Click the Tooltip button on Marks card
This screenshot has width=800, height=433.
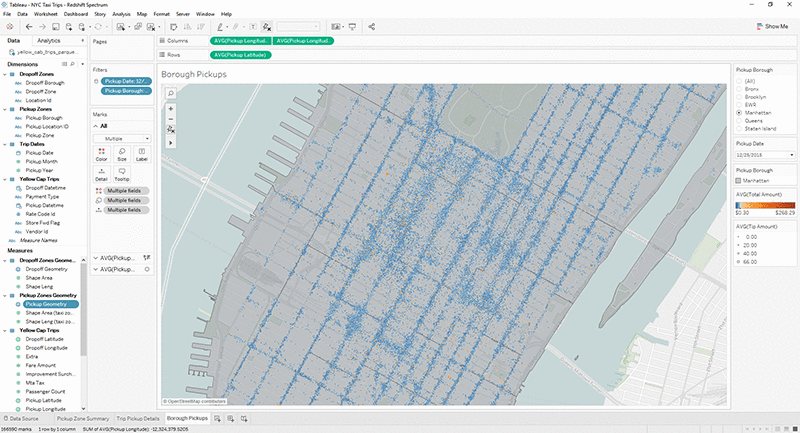[121, 174]
